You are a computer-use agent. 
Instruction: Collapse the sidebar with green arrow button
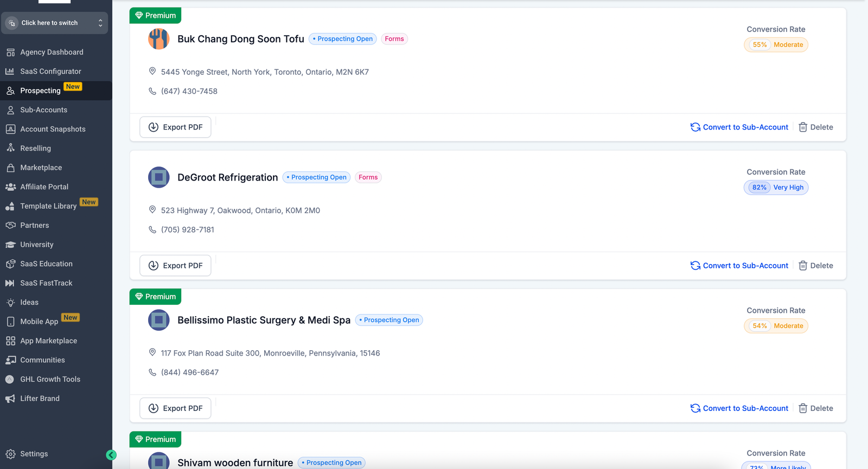pos(111,455)
